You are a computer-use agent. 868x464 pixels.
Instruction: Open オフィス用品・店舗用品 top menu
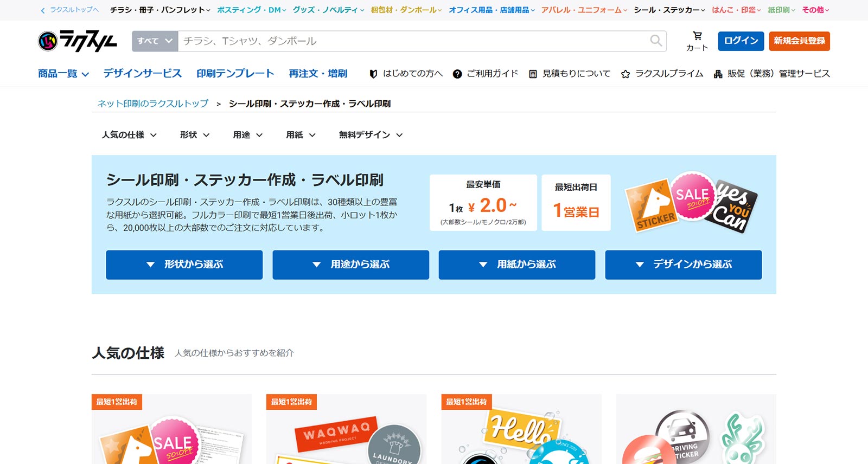[x=492, y=10]
